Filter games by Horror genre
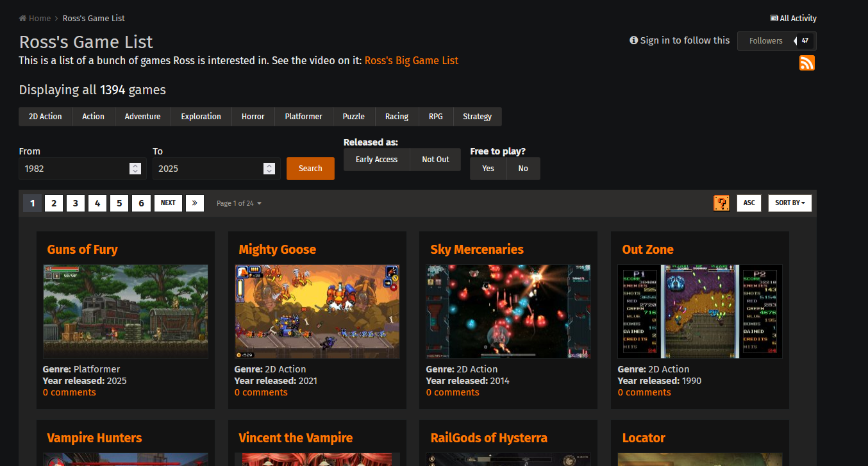Viewport: 868px width, 466px height. (253, 117)
